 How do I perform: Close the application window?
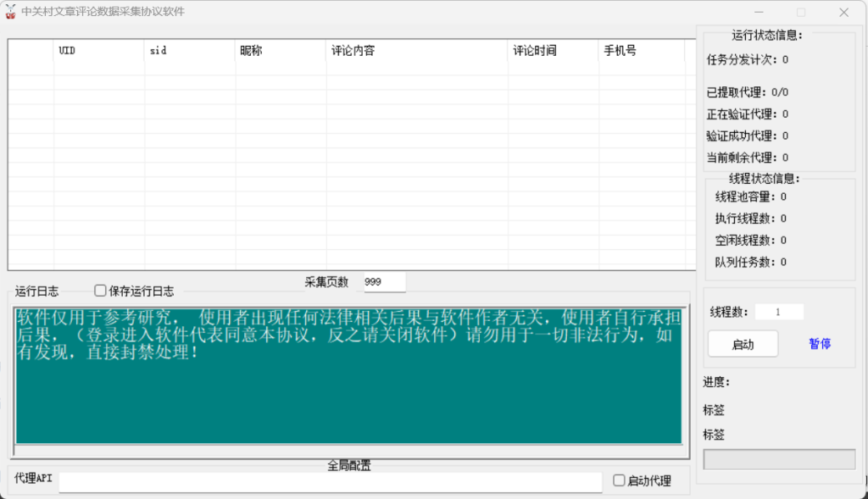tap(843, 12)
